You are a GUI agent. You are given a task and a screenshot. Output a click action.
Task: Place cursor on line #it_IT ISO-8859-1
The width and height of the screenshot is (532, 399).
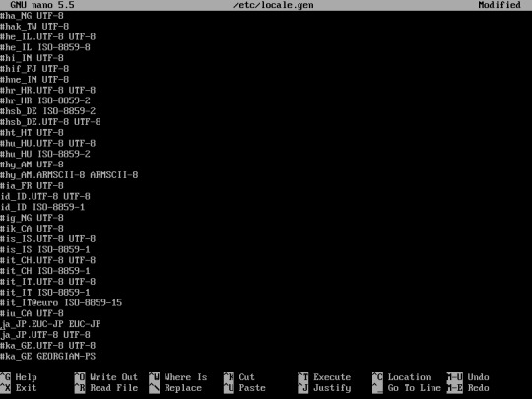[45, 293]
